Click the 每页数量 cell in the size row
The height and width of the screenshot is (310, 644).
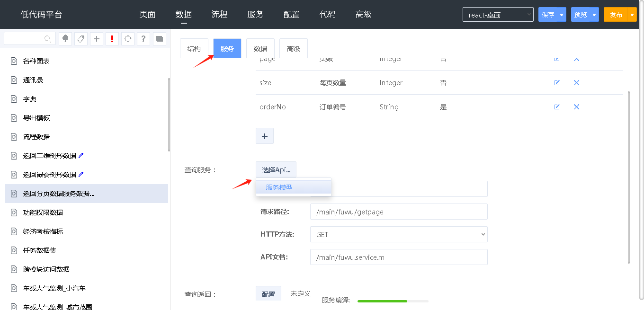(333, 83)
